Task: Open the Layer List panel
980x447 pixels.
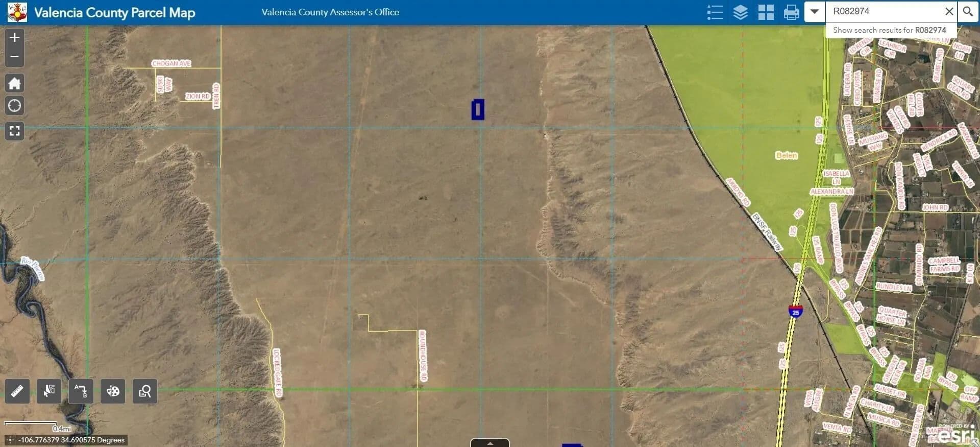Action: 741,12
